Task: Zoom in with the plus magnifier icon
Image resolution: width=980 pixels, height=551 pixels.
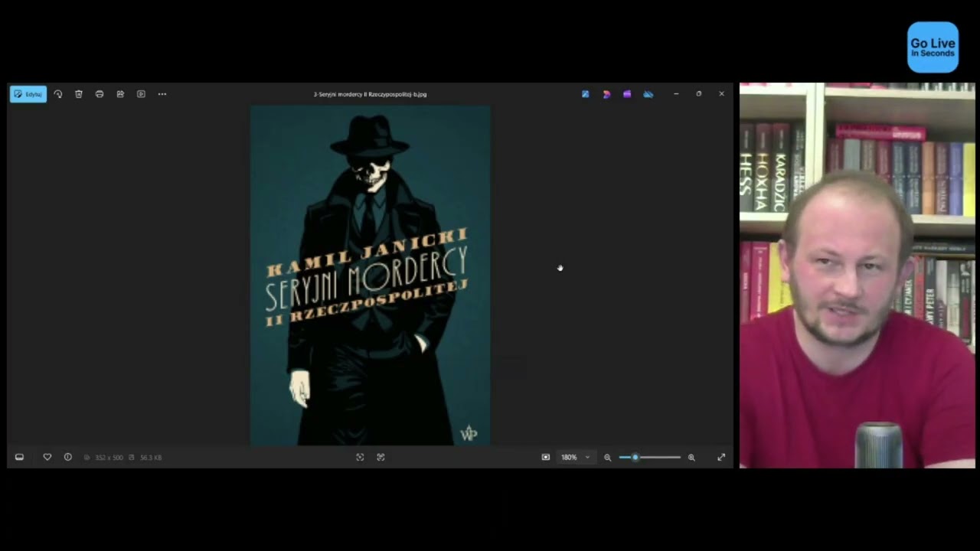Action: (691, 457)
